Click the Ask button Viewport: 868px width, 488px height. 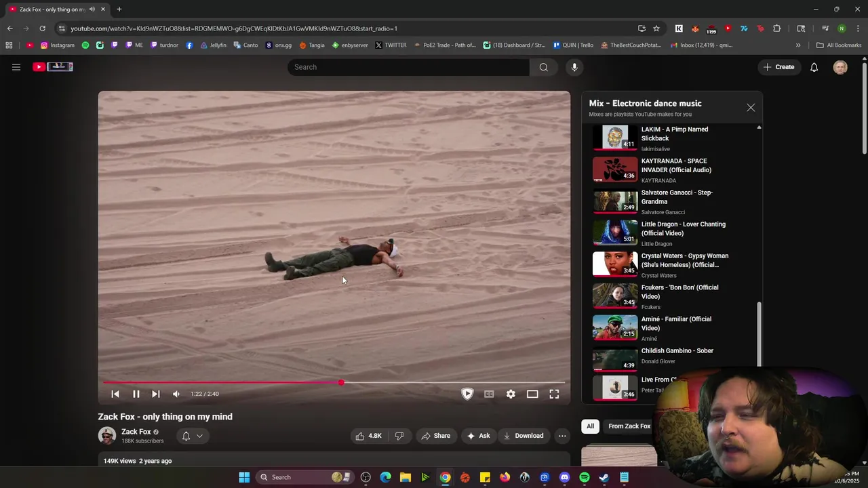point(478,436)
